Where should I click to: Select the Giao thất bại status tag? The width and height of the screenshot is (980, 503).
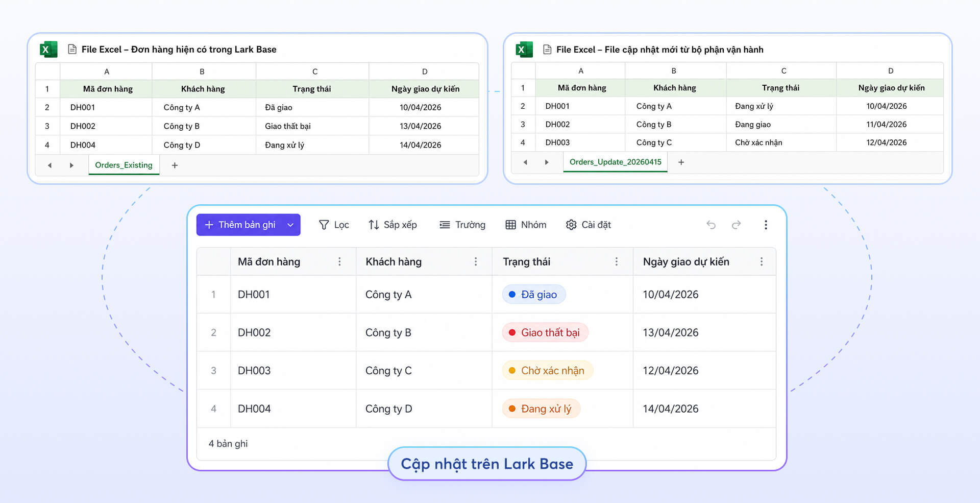pos(545,332)
